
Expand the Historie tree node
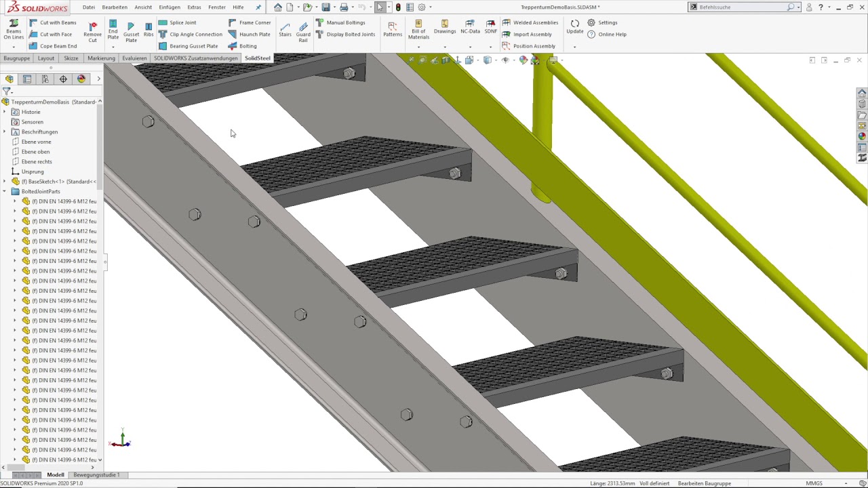point(5,112)
